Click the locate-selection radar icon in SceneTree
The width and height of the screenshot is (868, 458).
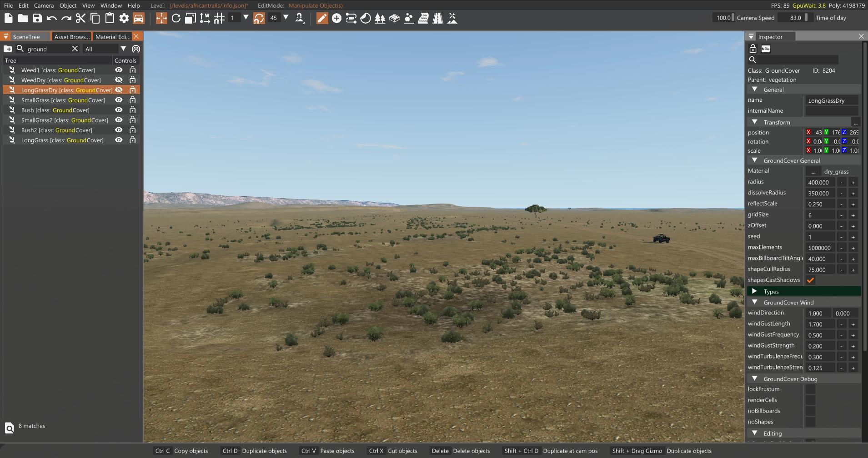point(136,49)
